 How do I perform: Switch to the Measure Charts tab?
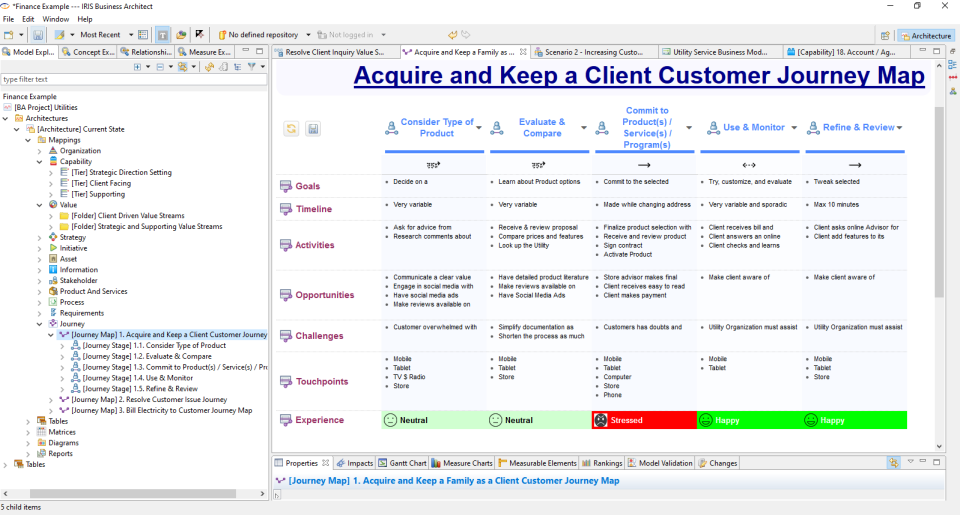pyautogui.click(x=462, y=463)
